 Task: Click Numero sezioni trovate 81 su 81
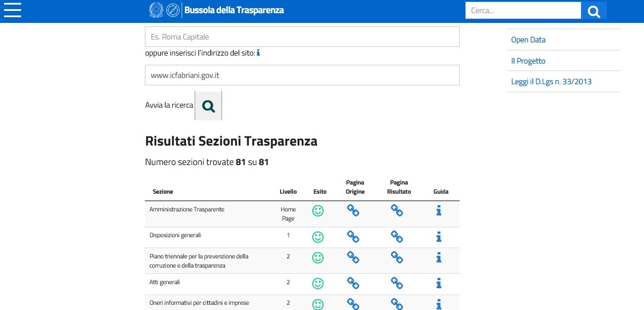click(x=207, y=162)
